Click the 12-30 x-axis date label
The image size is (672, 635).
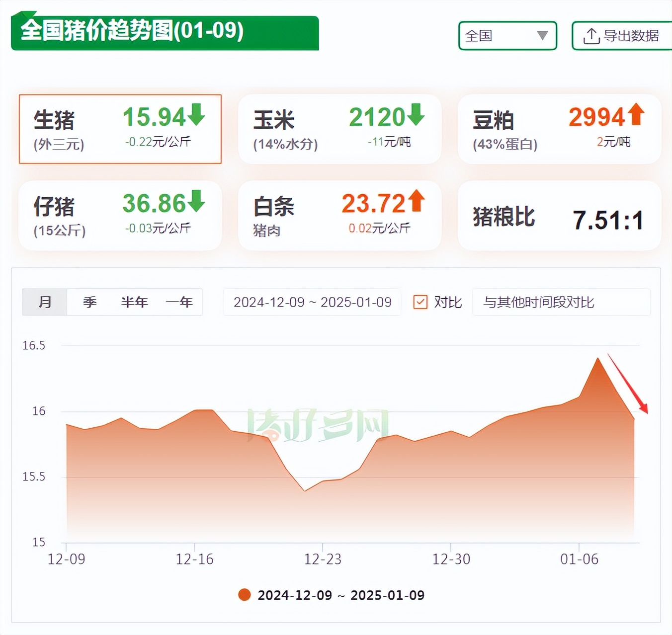click(x=451, y=559)
